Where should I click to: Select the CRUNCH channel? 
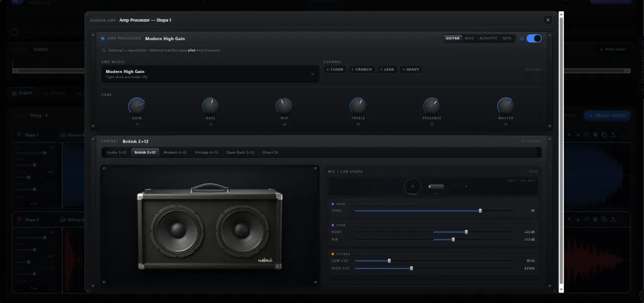[362, 69]
